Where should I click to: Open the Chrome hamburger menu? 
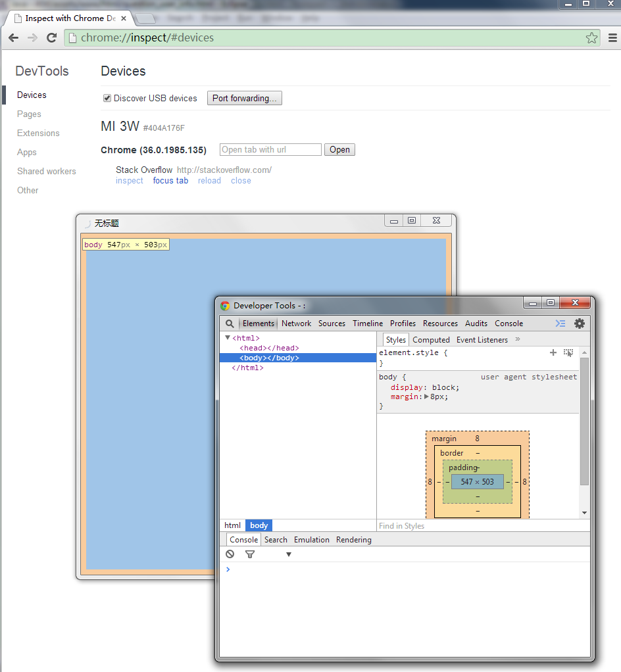612,37
